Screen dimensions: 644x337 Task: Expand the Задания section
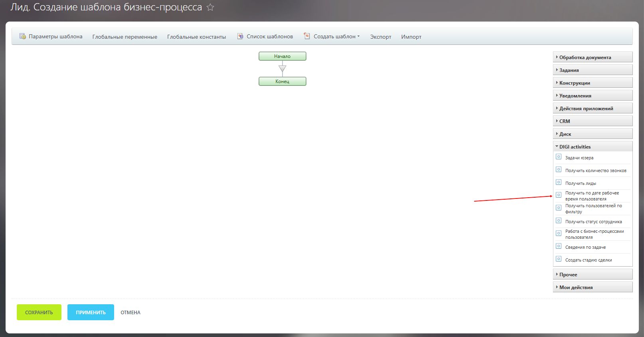click(593, 70)
